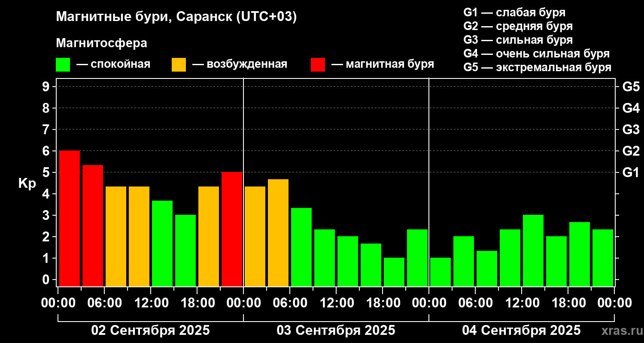Click the orange bar, 03 Сентября 03:00–06:00
The width and height of the screenshot is (644, 343).
(278, 233)
